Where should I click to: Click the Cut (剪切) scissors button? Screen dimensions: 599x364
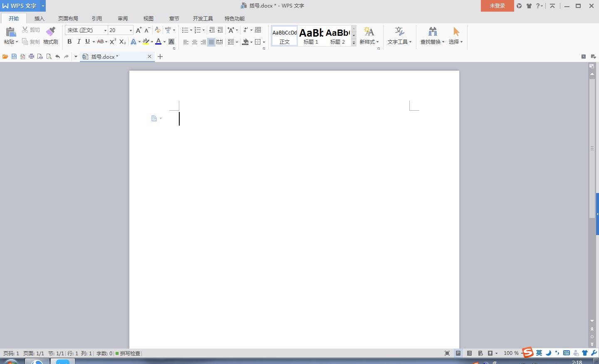coord(31,30)
